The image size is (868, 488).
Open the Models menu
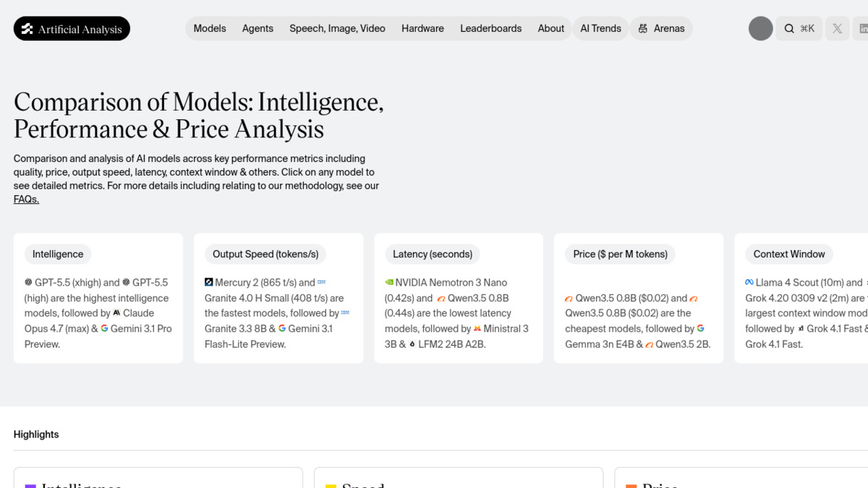point(210,29)
